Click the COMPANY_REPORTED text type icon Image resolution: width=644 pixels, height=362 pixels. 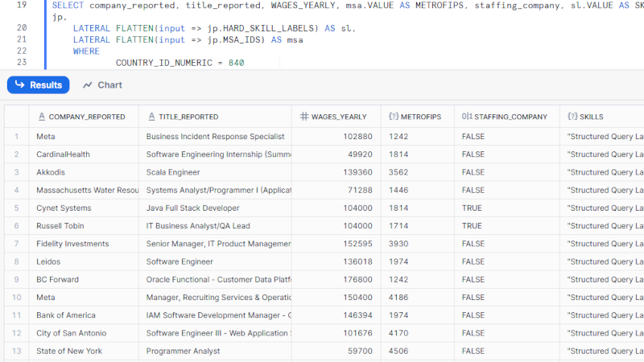coord(42,117)
